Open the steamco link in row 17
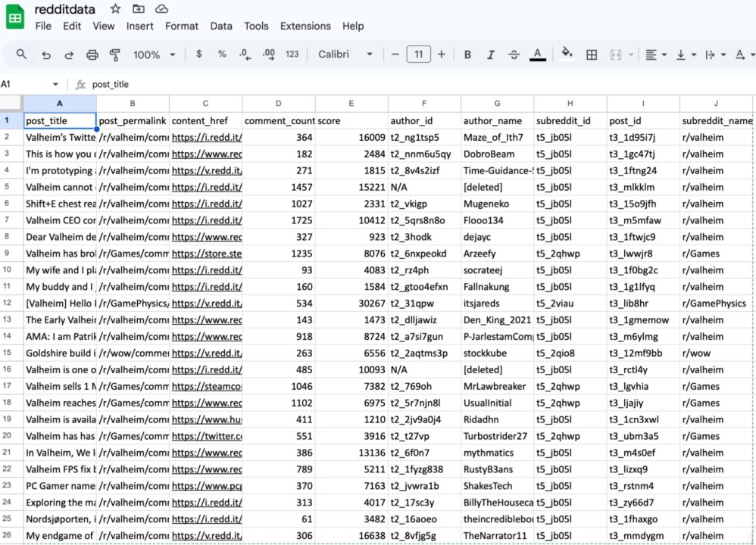The height and width of the screenshot is (545, 756). click(207, 387)
